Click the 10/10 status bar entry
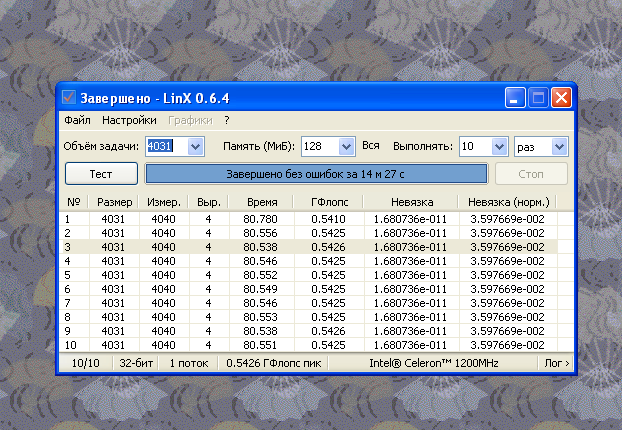This screenshot has height=430, width=622. 85,363
